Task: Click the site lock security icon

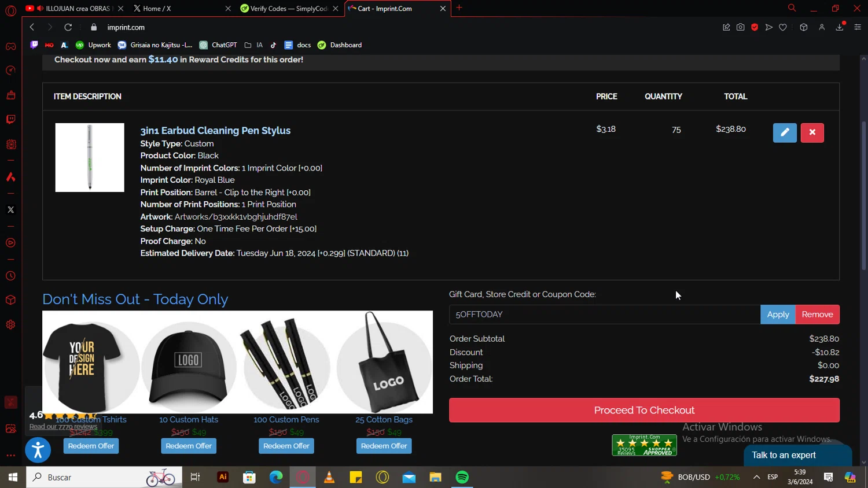Action: point(94,27)
